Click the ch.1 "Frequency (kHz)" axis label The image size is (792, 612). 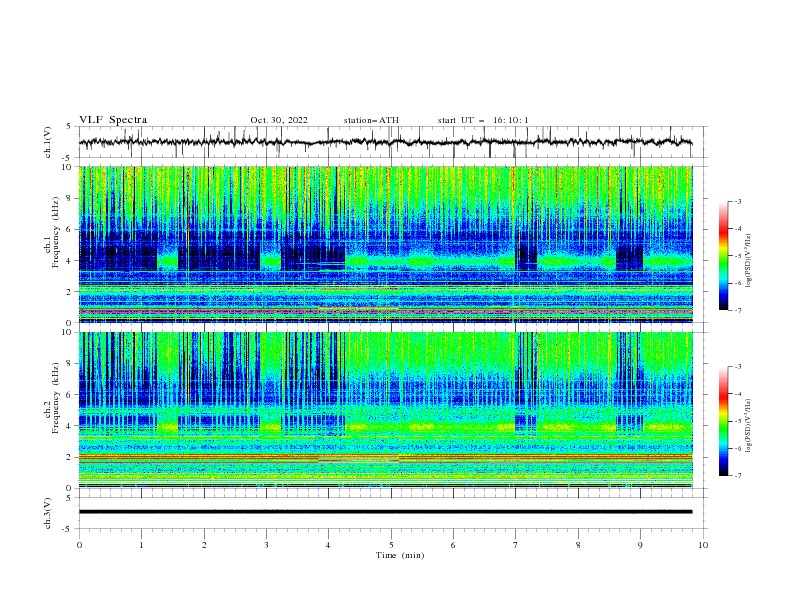[x=55, y=233]
